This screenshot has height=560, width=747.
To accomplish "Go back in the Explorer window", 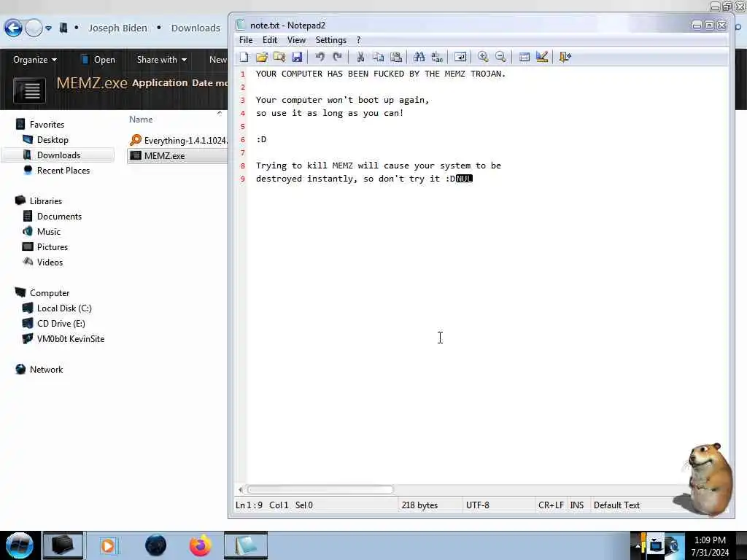I will (13, 28).
